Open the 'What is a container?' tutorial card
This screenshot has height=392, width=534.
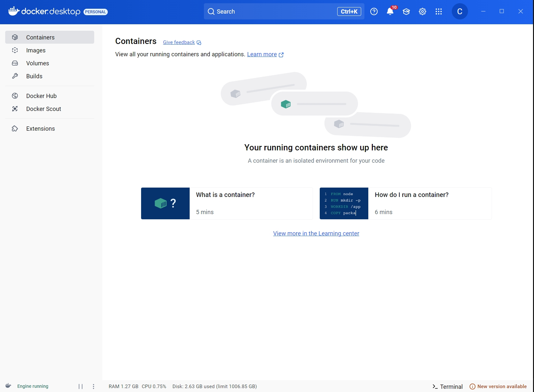coord(227,203)
